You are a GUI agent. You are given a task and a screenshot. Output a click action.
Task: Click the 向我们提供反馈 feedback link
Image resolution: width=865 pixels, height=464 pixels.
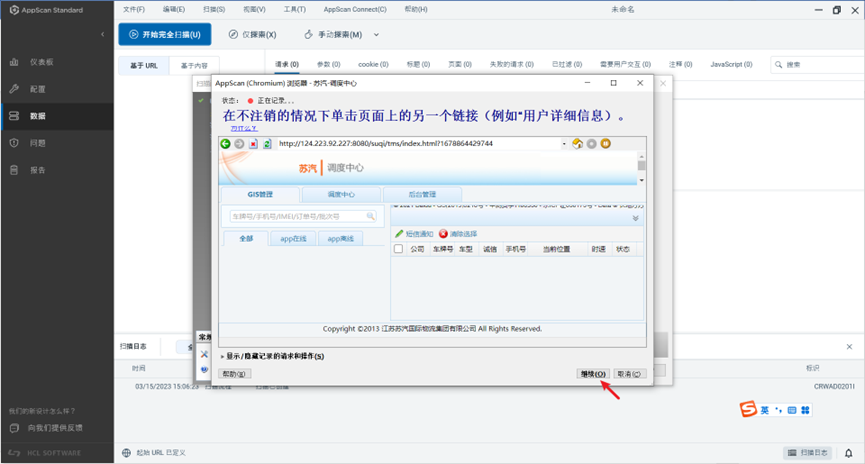point(55,428)
